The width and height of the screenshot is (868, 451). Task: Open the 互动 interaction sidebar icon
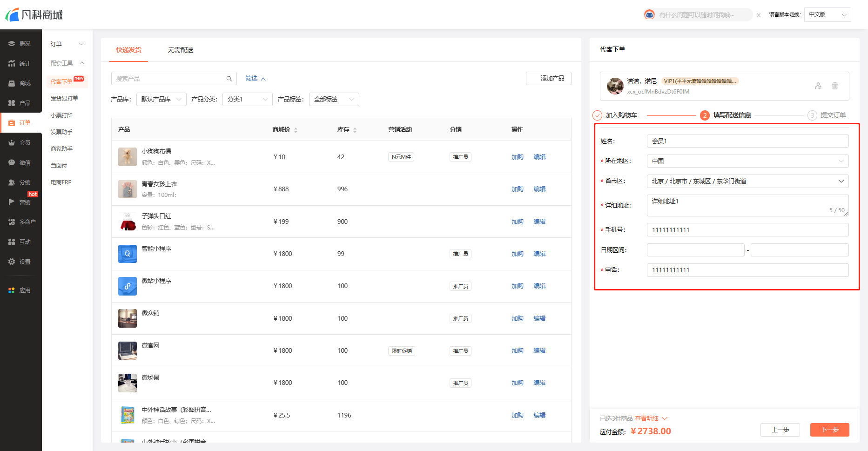(x=12, y=242)
